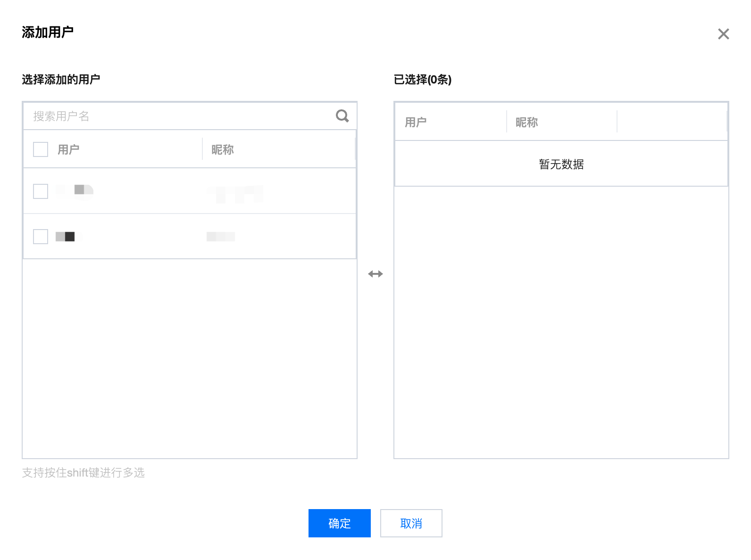
Task: Select the first row's blurred username
Action: (75, 190)
